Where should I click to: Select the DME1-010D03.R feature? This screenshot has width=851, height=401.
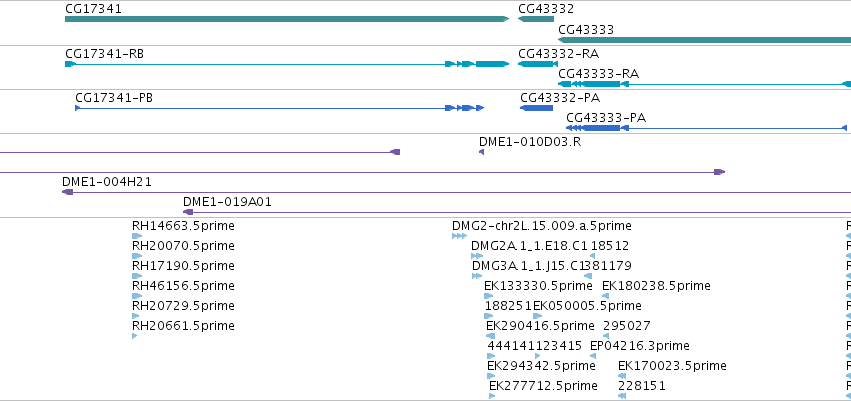(481, 152)
